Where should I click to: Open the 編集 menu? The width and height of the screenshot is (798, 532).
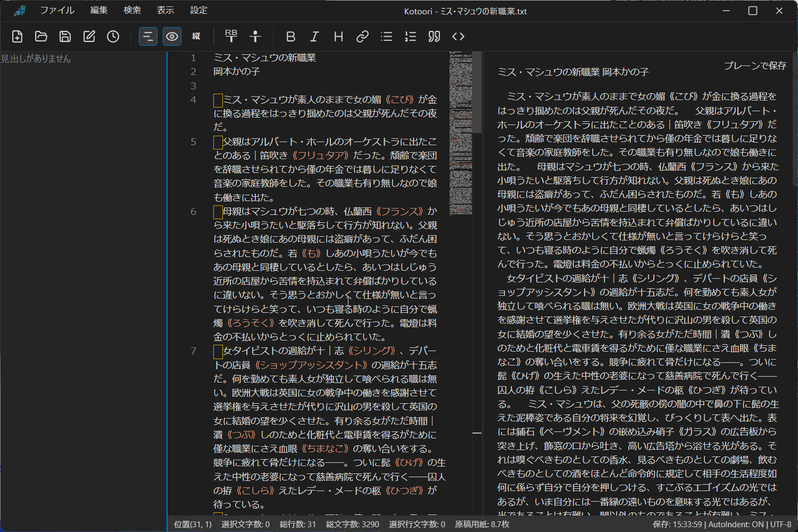point(99,11)
